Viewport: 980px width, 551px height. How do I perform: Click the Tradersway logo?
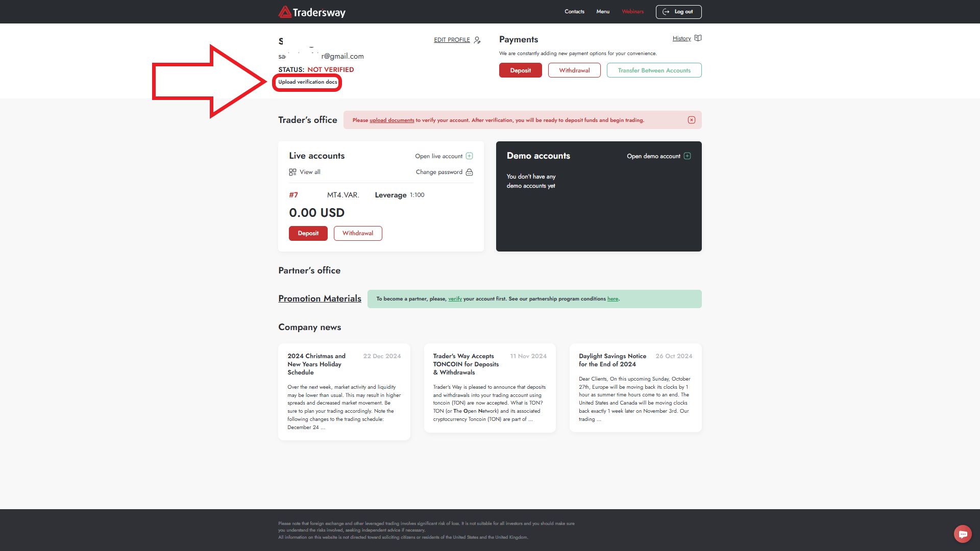coord(312,12)
